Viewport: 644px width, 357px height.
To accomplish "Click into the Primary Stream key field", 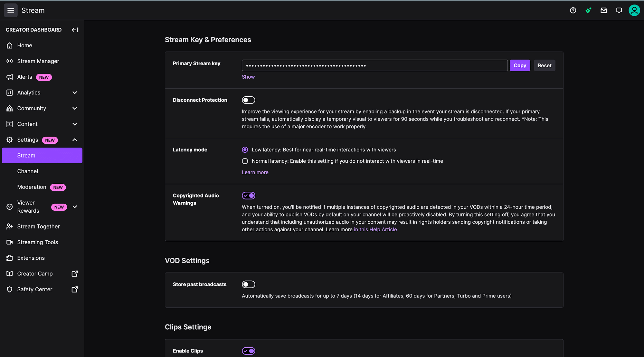I will click(x=375, y=65).
